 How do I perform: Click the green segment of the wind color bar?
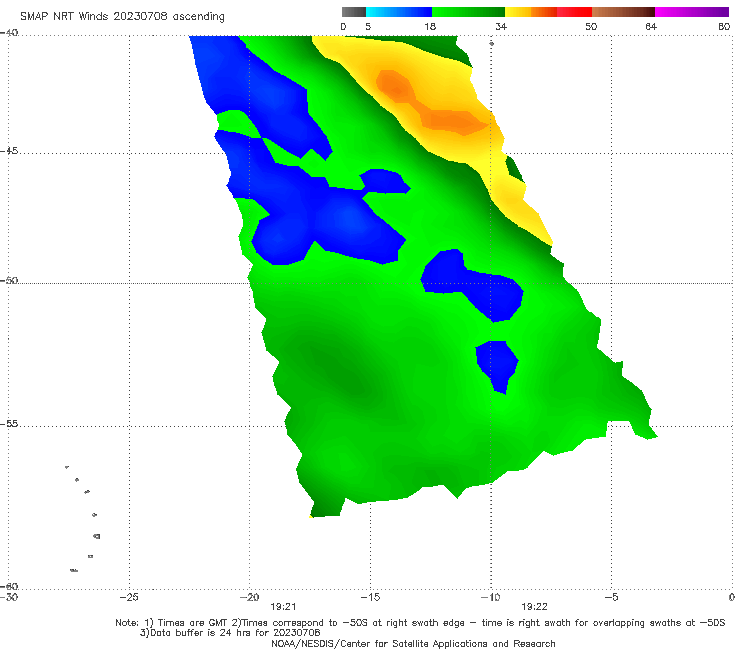coord(468,12)
